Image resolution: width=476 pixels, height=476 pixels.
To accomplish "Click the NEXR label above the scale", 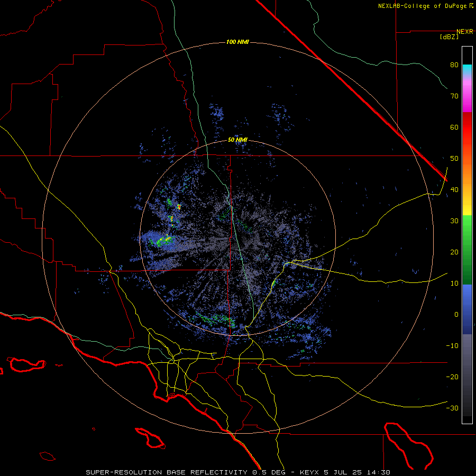I will click(465, 32).
